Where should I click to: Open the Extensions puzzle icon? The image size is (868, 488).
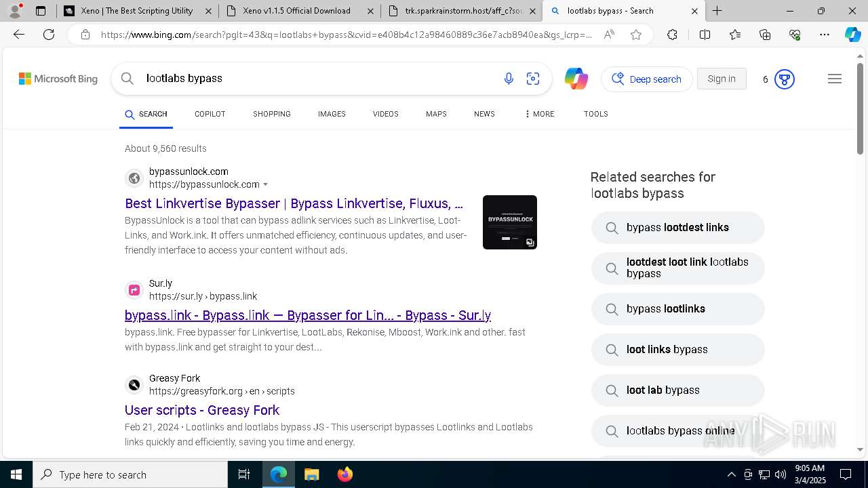point(672,35)
